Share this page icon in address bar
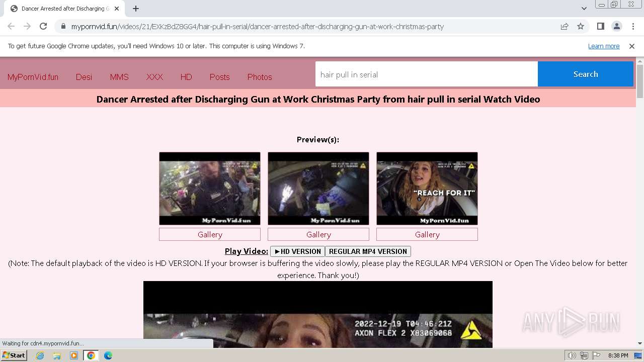 [x=565, y=26]
